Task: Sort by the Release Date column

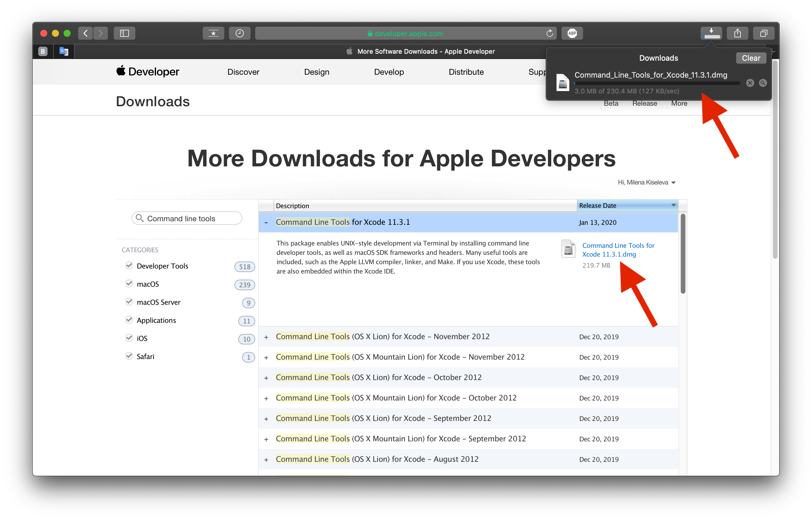Action: point(627,205)
